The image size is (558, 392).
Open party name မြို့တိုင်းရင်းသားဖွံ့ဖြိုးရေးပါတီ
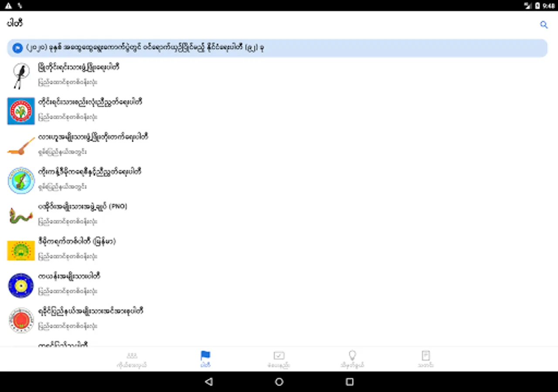pyautogui.click(x=79, y=68)
